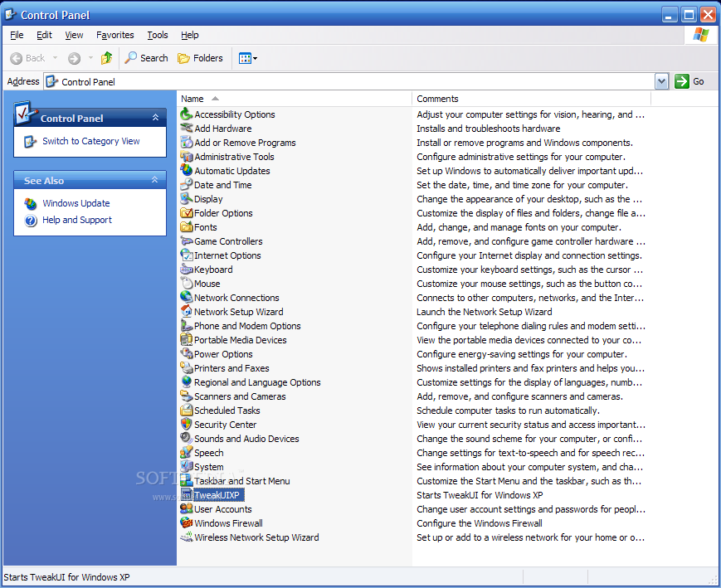Click the Date and Time icon
This screenshot has width=721, height=588.
pos(186,185)
